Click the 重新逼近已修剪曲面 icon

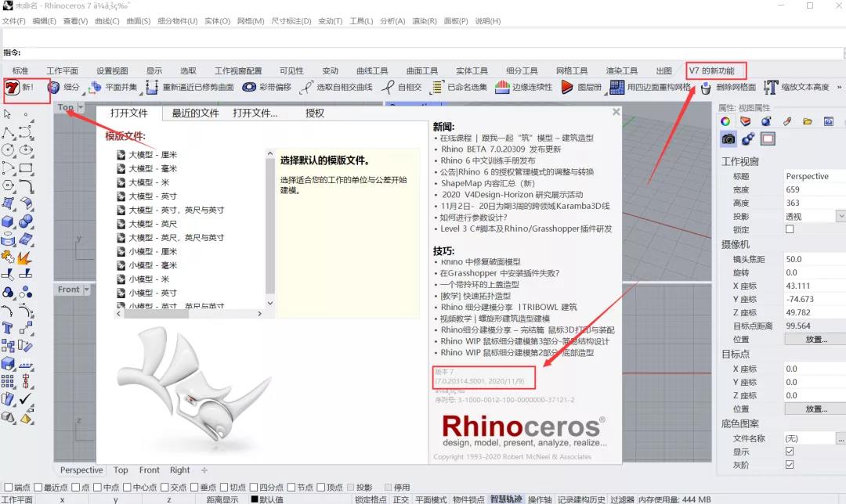pos(152,87)
